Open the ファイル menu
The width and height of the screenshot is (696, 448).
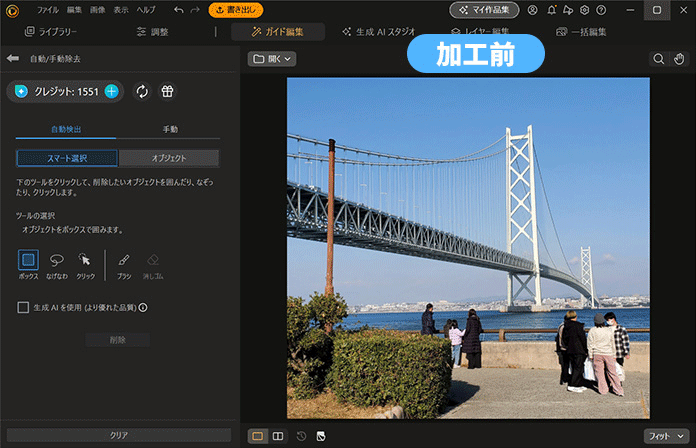point(48,10)
